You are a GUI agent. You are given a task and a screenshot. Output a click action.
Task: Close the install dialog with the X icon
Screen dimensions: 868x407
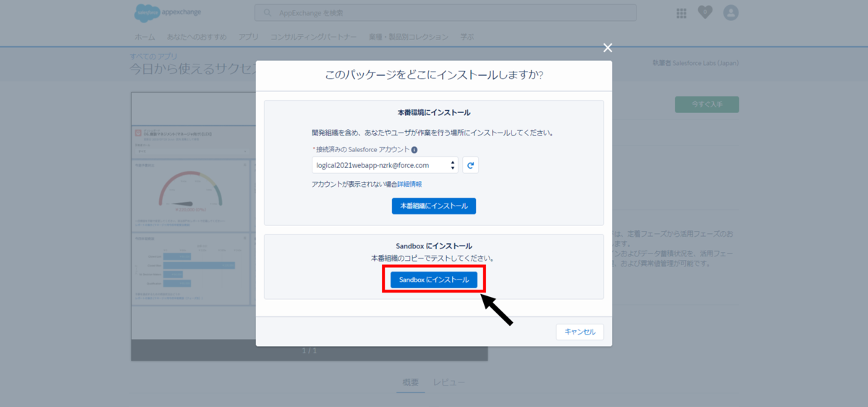(x=608, y=48)
